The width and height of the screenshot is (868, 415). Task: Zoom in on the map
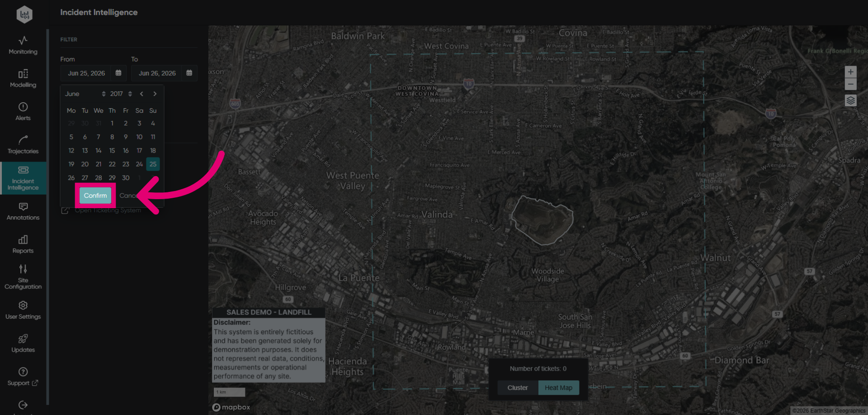click(x=850, y=72)
